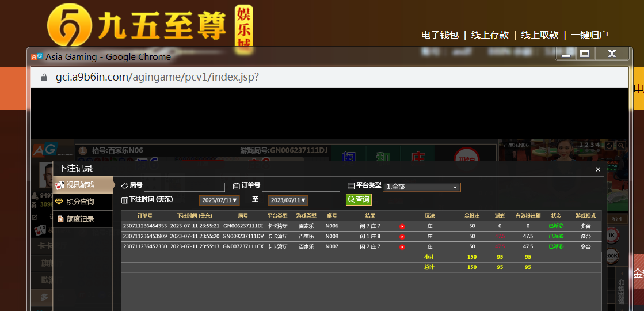Click the padlock icon in address bar
644x311 pixels.
click(x=44, y=77)
